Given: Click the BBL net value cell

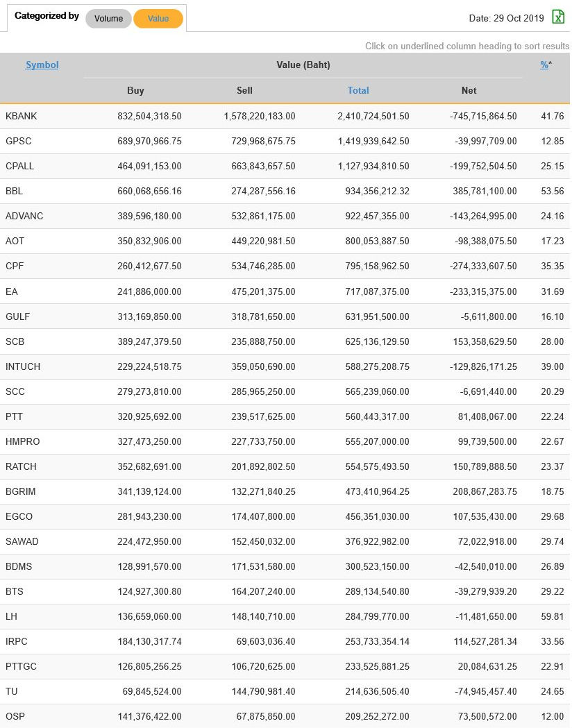Looking at the screenshot, I should click(482, 191).
